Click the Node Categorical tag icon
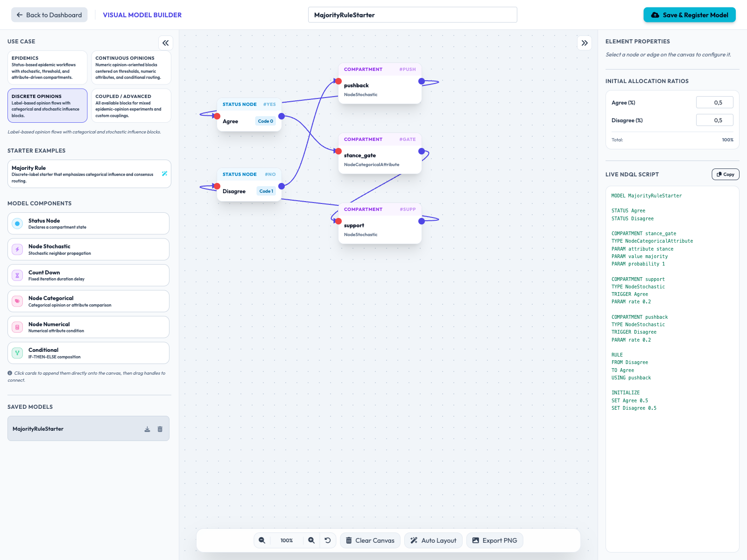747x560 pixels. pos(17,301)
